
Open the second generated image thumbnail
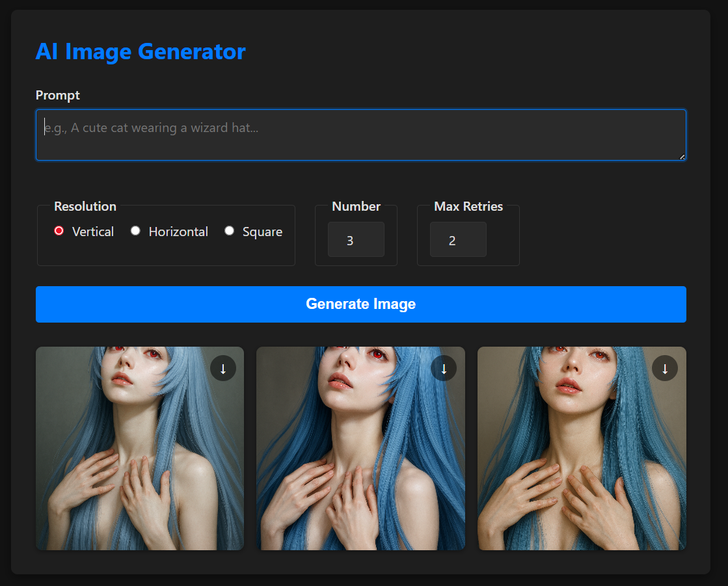pos(361,448)
